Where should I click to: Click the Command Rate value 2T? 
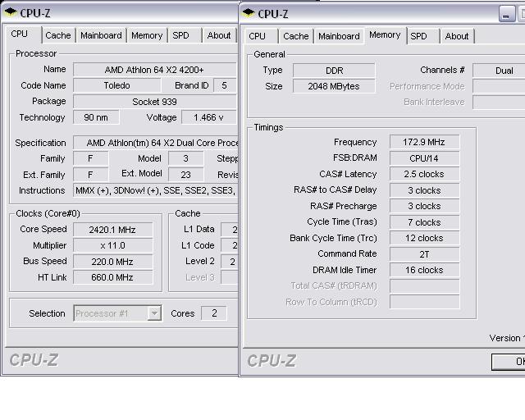click(425, 254)
